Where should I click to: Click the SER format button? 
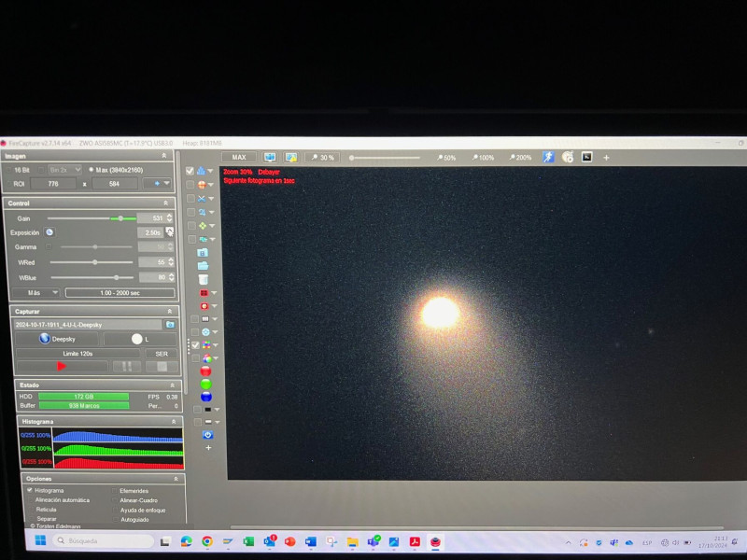click(x=162, y=354)
